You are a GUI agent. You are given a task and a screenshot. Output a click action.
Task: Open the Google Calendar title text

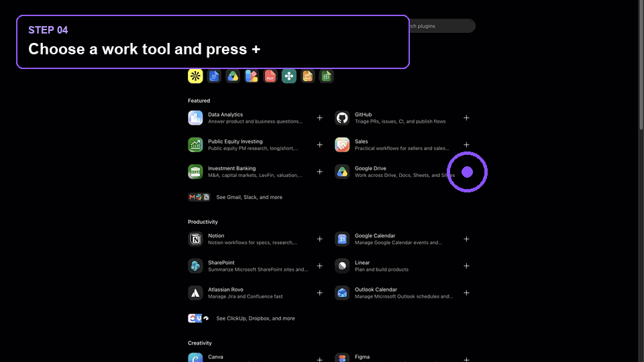point(375,235)
